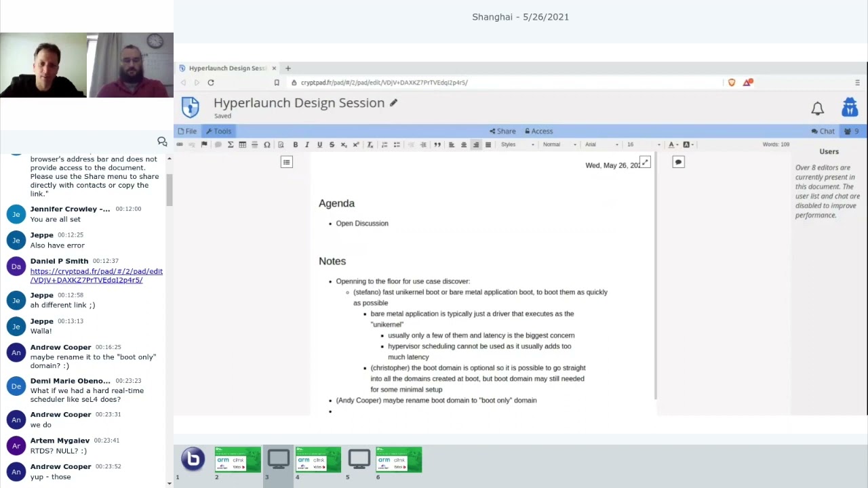The height and width of the screenshot is (488, 868).
Task: Click Jennifer Crowley's "You are all set" message
Action: point(55,220)
